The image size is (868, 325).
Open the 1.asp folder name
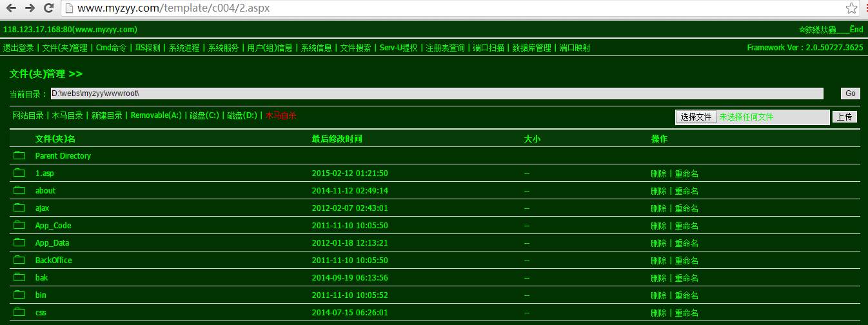[44, 173]
